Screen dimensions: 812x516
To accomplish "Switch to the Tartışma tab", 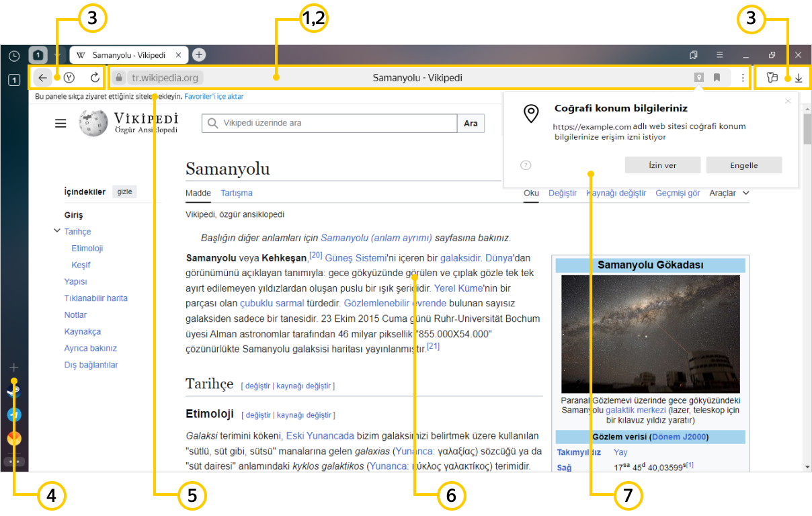I will [237, 193].
